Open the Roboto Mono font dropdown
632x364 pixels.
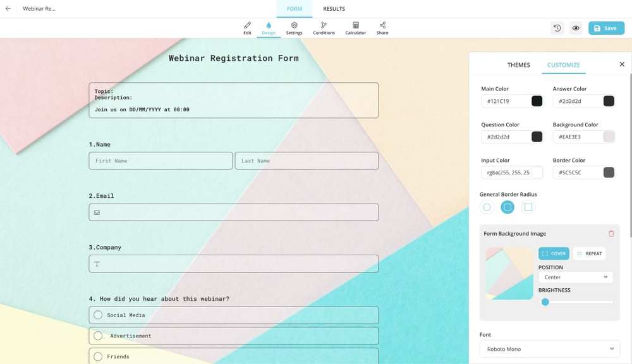point(549,349)
